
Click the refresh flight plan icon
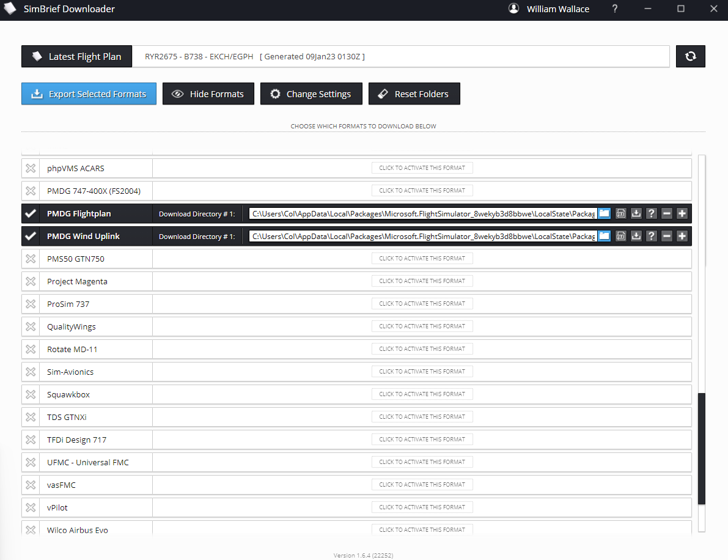click(690, 56)
